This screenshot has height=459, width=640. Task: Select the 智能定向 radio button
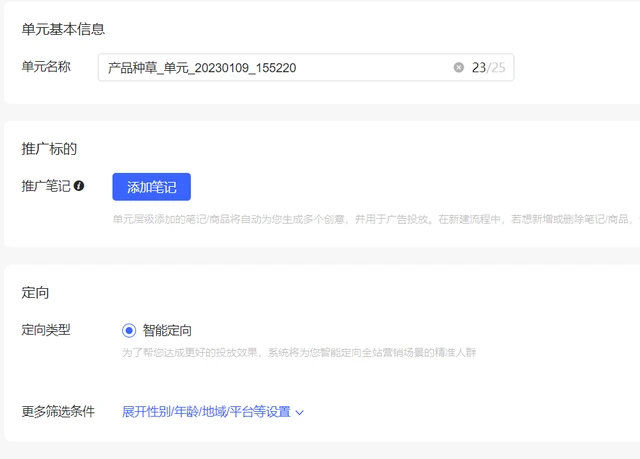pyautogui.click(x=129, y=330)
